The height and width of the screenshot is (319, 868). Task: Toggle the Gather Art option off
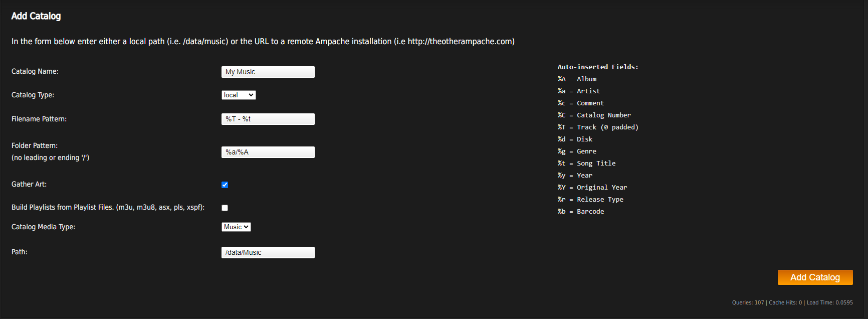[x=225, y=185]
